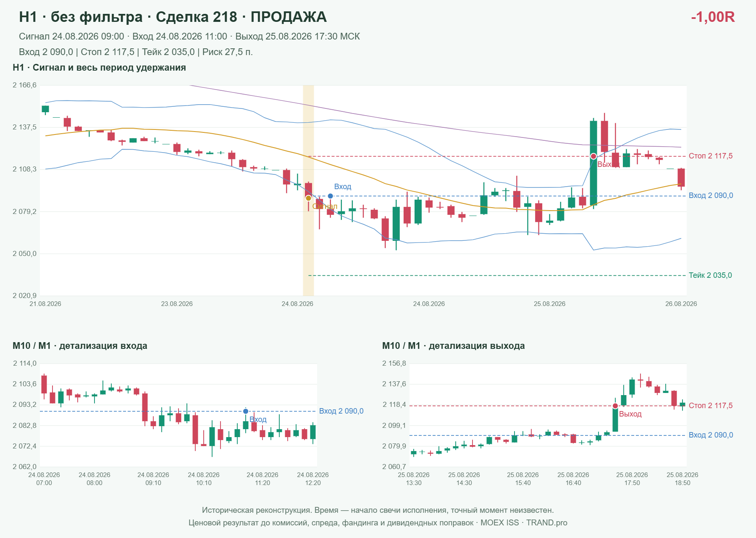Click the 24.08.2026 07:00 entry chart tick

(x=44, y=479)
